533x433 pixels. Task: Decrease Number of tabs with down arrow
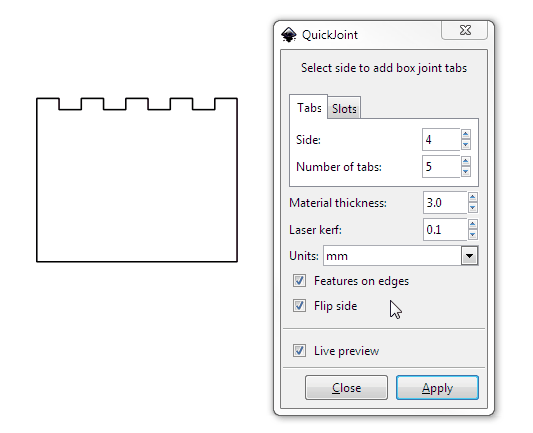465,172
